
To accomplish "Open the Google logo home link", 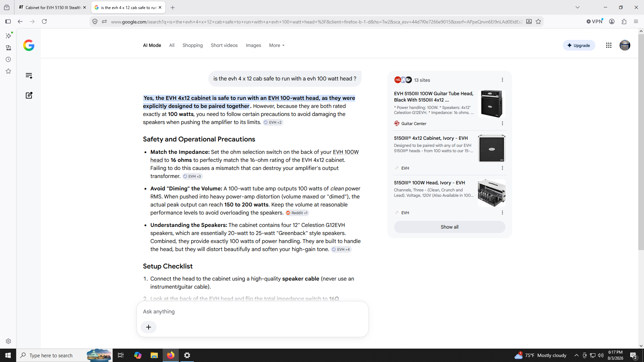I will pyautogui.click(x=29, y=45).
